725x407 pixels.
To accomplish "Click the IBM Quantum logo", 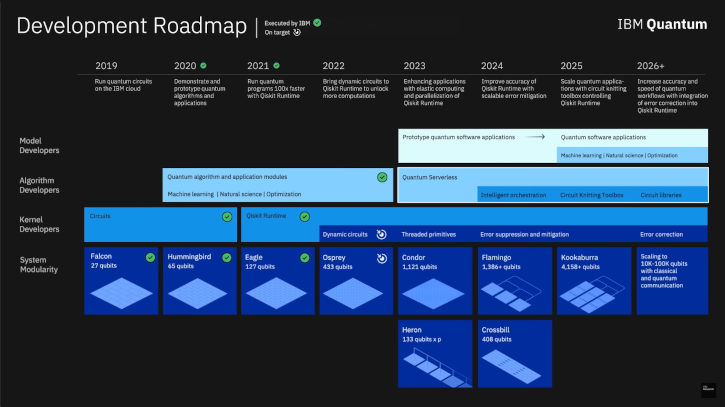I will (x=662, y=24).
